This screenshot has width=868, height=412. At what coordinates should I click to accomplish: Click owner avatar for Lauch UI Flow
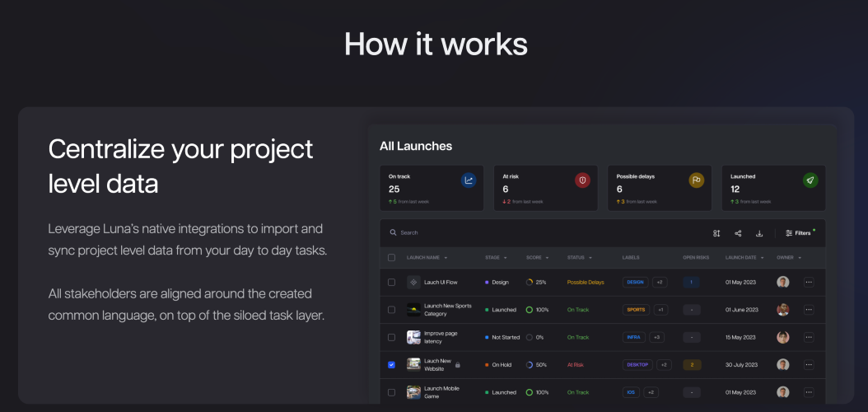pos(782,282)
